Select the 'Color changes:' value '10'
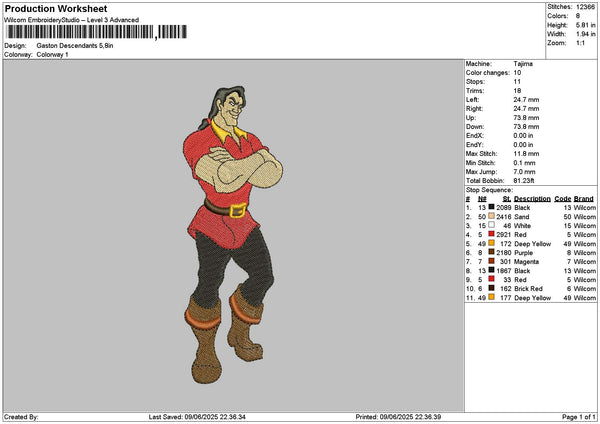600x424 pixels. 517,73
